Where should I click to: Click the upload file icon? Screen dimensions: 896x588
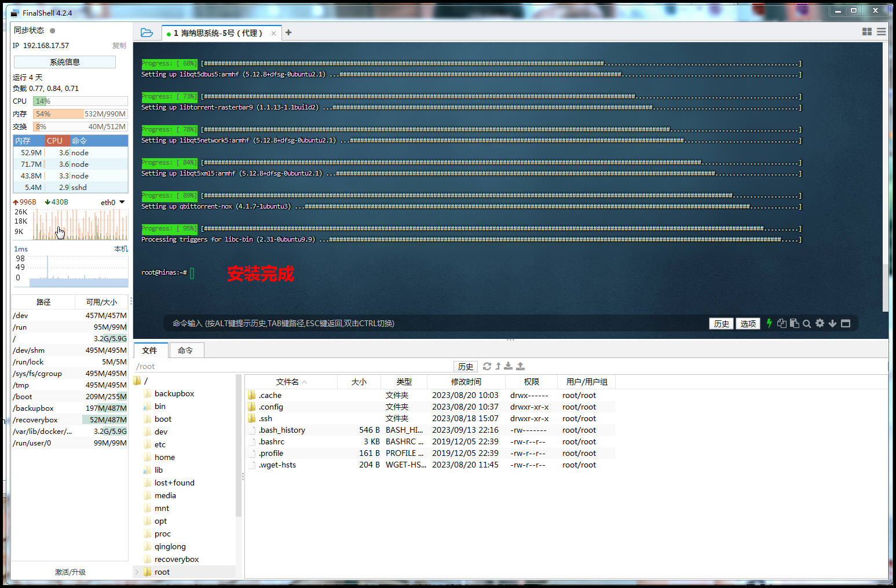[x=520, y=366]
